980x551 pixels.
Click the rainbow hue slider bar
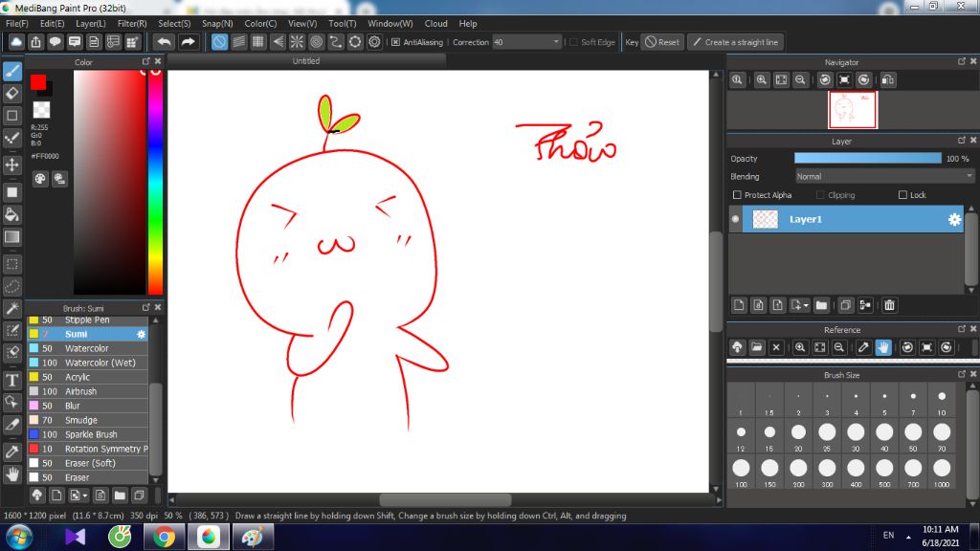pos(155,182)
